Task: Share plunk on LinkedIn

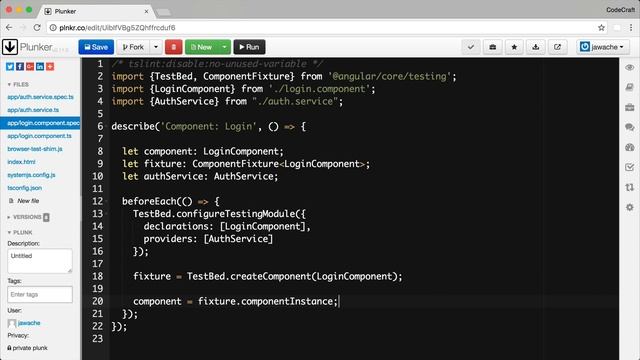Action: (x=40, y=67)
